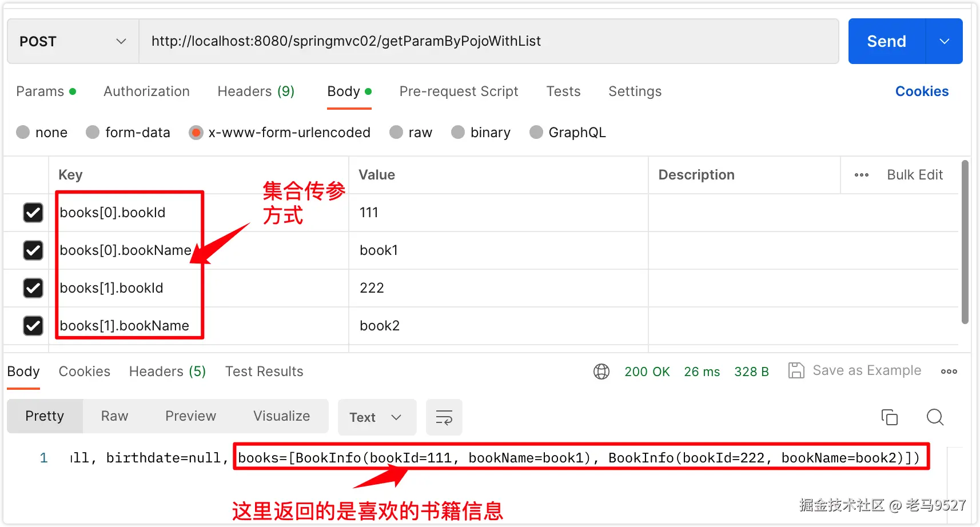Click the 26 ms response time

[702, 372]
